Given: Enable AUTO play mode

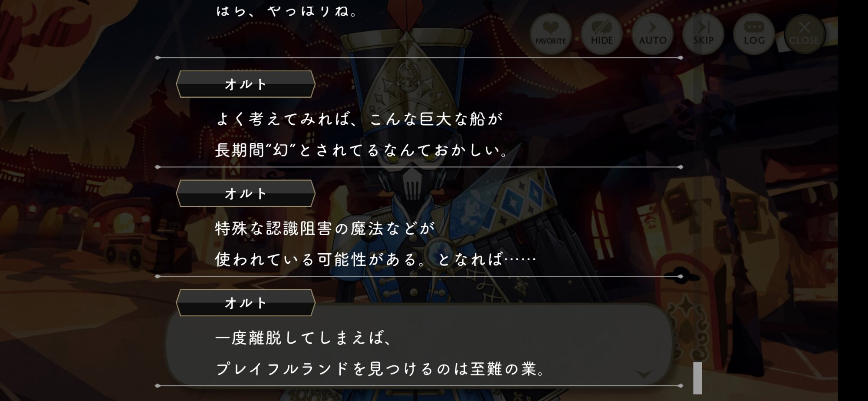Looking at the screenshot, I should click(652, 34).
